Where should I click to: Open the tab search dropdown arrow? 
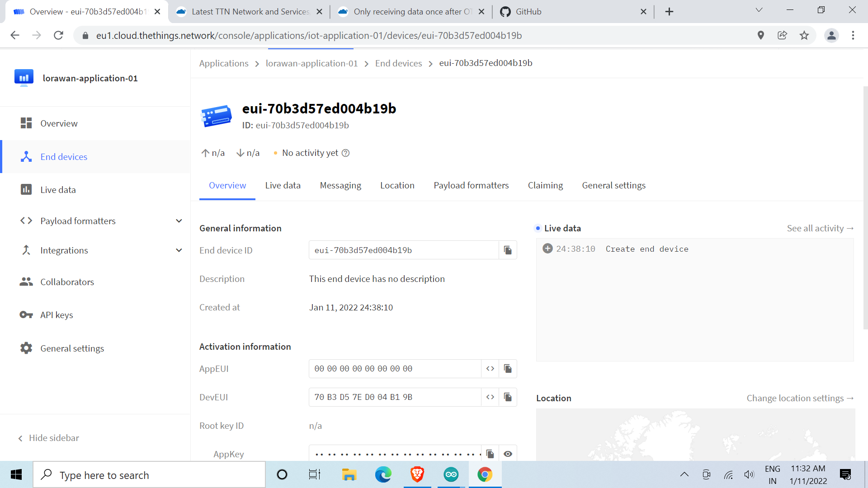[x=759, y=10]
